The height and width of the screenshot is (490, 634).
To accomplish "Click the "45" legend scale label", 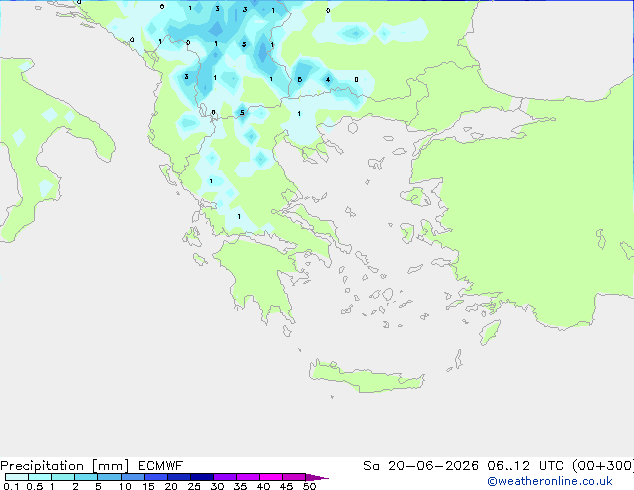I will [x=286, y=486].
